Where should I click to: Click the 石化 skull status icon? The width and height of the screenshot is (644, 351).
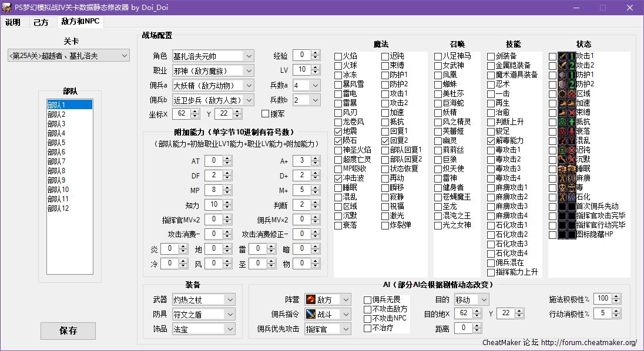tap(562, 197)
